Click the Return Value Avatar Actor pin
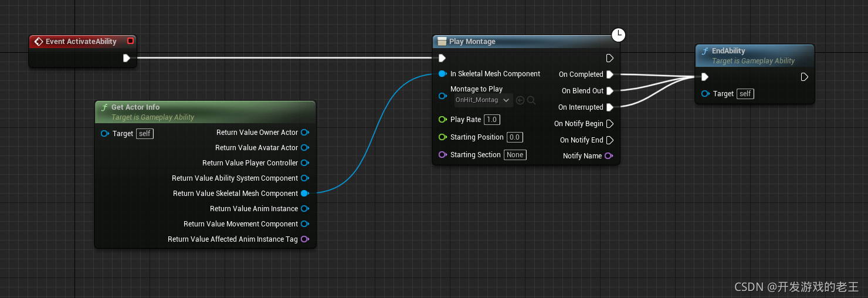 click(305, 148)
